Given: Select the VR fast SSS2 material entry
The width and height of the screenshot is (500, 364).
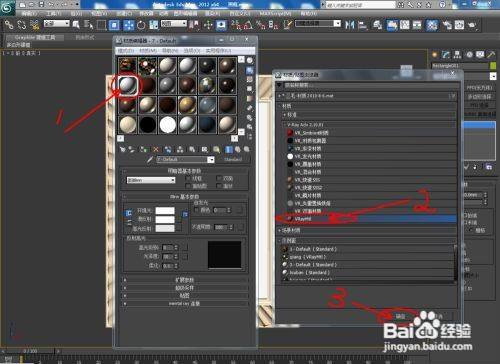Looking at the screenshot, I should [371, 187].
